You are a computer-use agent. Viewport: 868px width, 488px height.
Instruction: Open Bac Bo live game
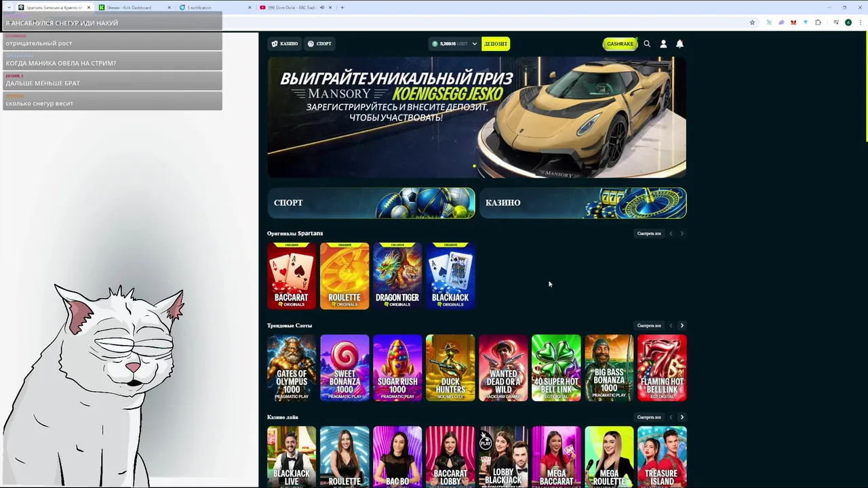[397, 457]
